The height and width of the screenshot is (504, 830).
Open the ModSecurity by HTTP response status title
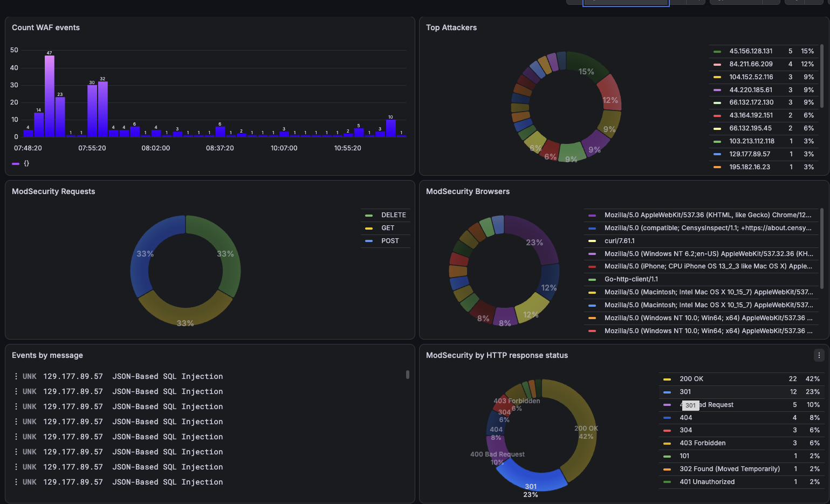497,355
